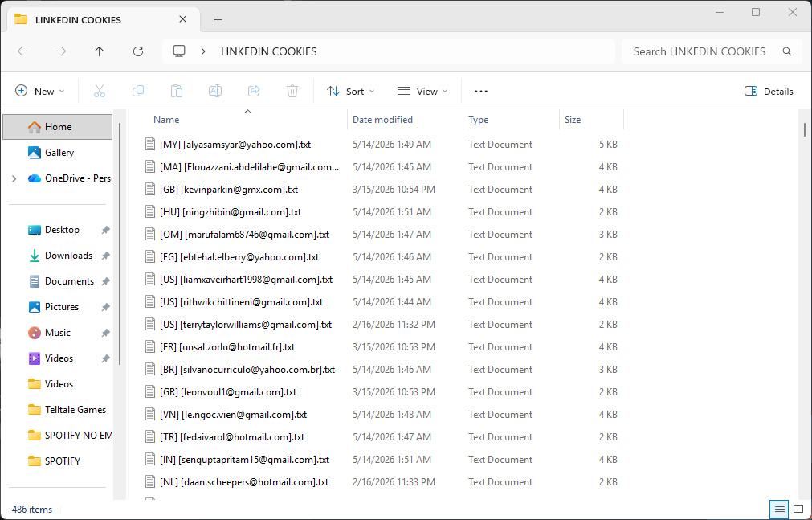Screen dimensions: 812x520
Task: Click the This PC monitor icon in address bar
Action: coord(179,51)
